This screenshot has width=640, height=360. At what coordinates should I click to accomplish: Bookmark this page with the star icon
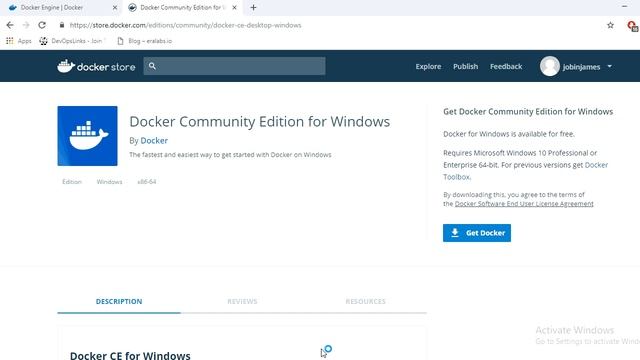click(610, 25)
